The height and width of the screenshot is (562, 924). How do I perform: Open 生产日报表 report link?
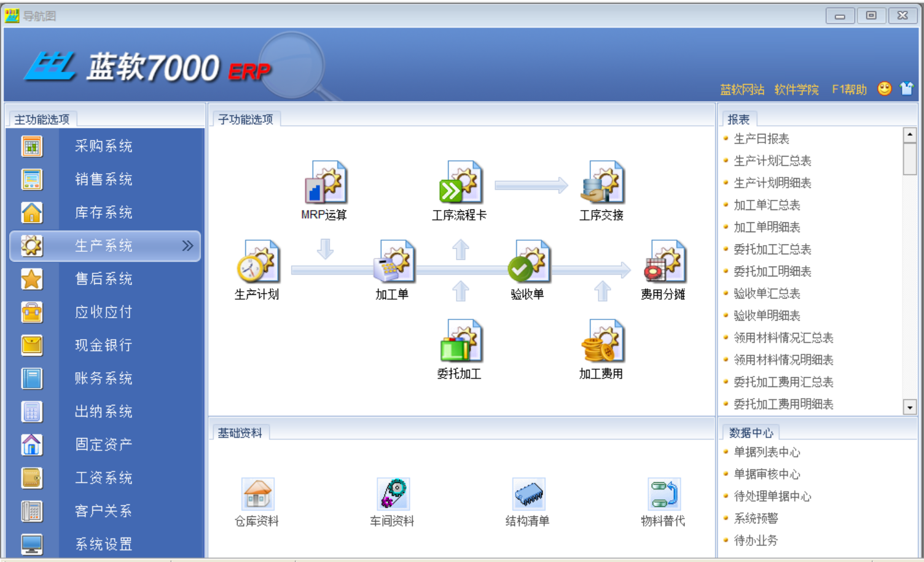tap(761, 139)
